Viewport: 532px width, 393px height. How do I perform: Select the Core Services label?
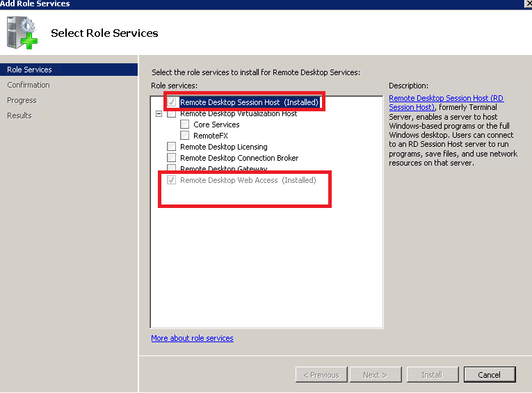point(216,125)
